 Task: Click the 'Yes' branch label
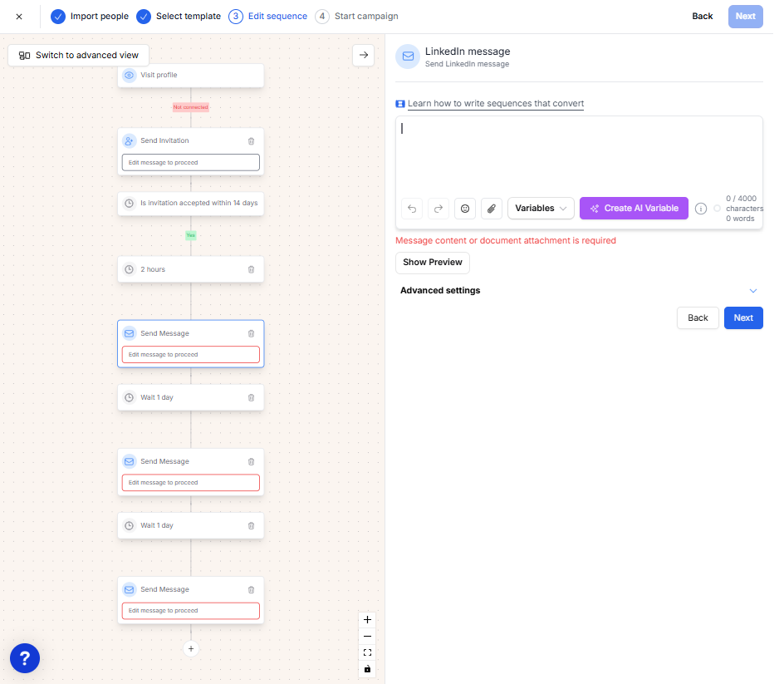tap(190, 235)
